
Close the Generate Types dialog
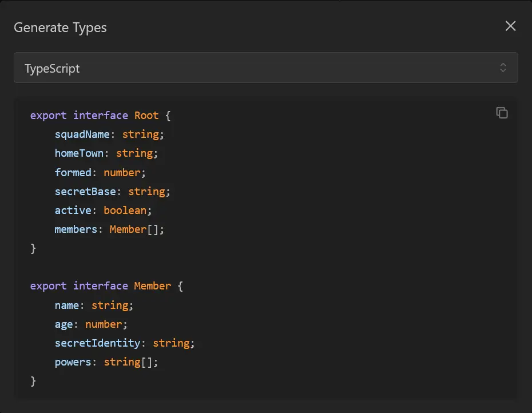pos(510,26)
